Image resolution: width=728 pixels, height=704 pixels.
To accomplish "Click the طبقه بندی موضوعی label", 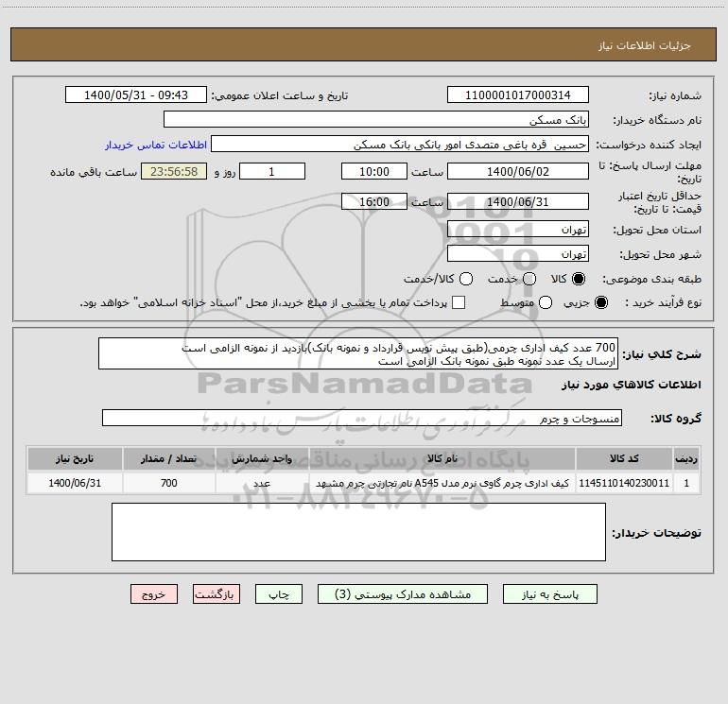I will click(651, 280).
